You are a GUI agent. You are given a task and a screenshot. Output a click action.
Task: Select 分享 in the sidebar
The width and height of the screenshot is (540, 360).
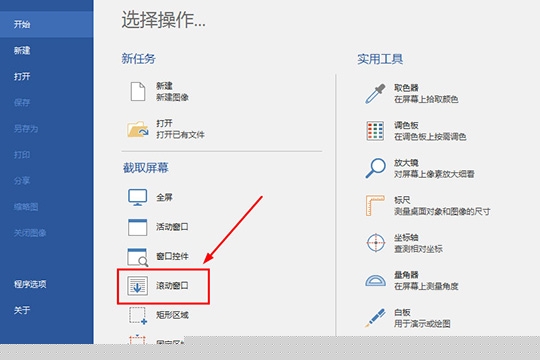22,181
